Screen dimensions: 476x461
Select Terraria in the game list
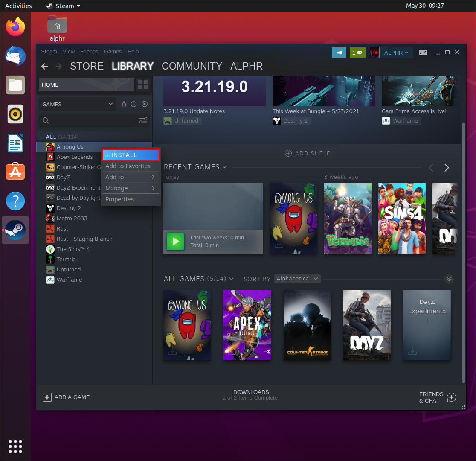point(66,259)
